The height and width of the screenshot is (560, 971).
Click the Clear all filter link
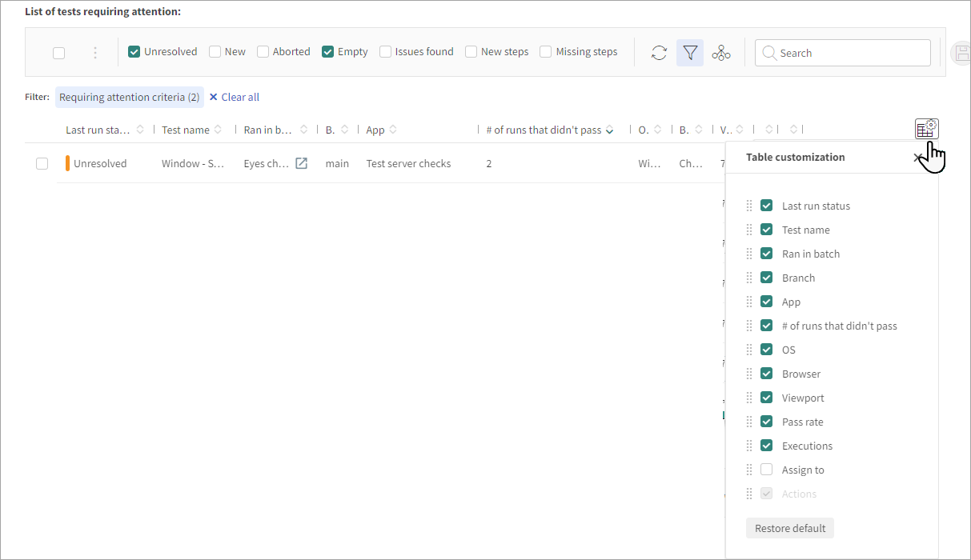tap(235, 98)
